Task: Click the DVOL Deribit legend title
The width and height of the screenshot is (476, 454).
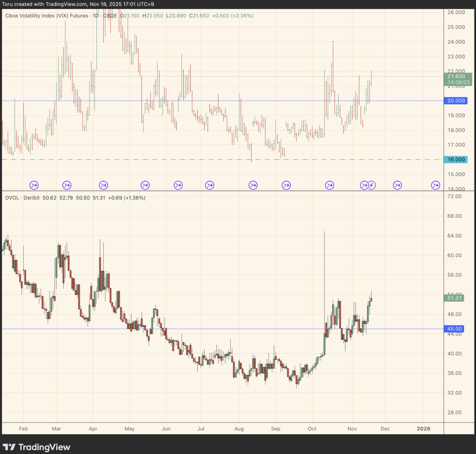Action: (x=22, y=198)
